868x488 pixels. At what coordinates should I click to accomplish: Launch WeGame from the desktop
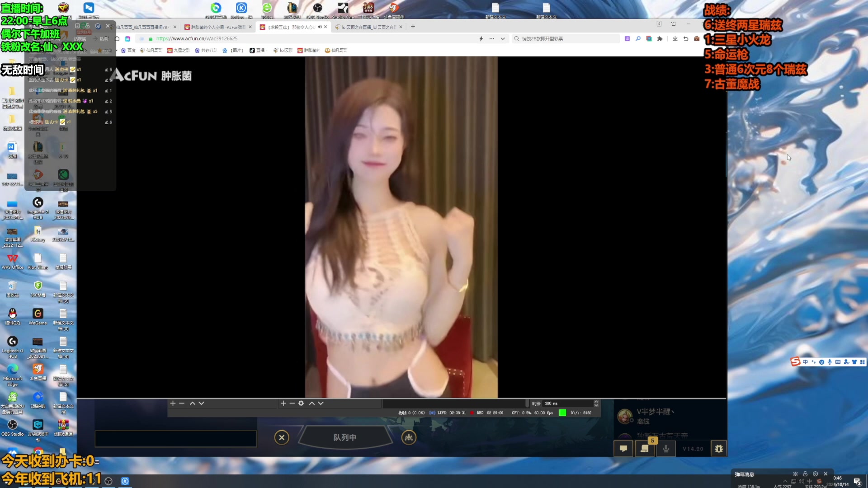click(x=38, y=317)
